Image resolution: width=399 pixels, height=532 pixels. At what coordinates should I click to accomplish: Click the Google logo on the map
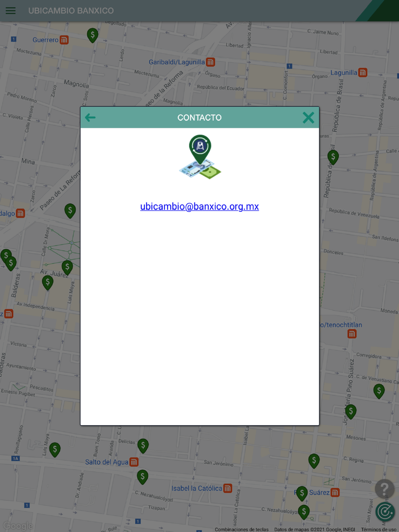click(x=18, y=526)
